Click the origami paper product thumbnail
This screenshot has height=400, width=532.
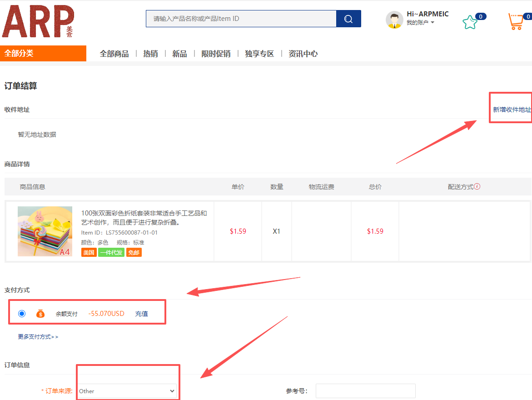coord(45,231)
